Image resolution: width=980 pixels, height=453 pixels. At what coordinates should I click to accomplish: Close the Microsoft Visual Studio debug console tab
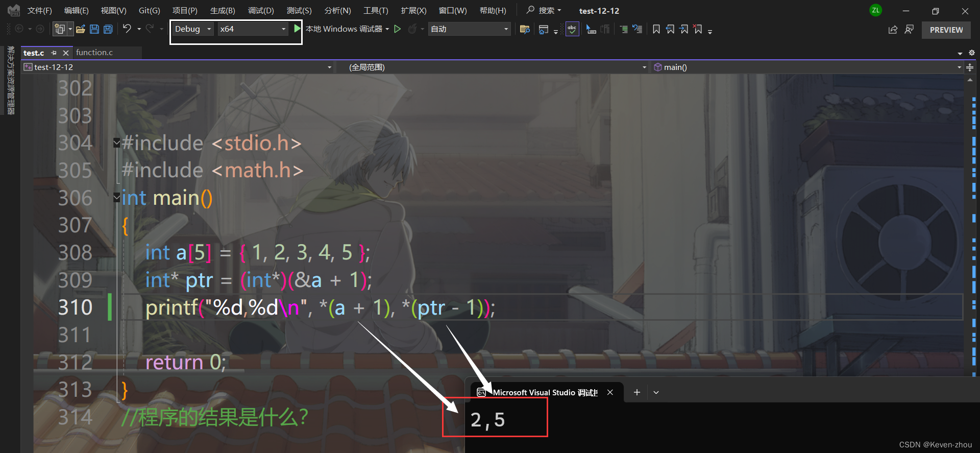[610, 392]
